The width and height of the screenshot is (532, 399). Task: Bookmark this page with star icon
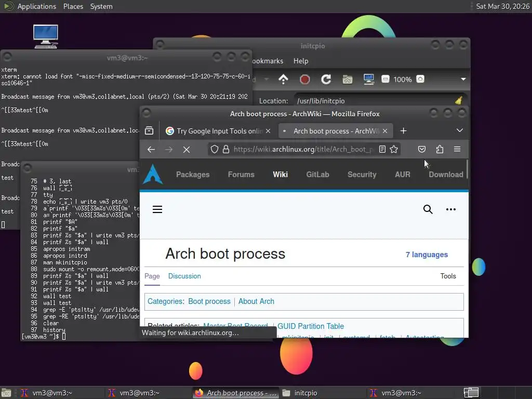(x=394, y=149)
